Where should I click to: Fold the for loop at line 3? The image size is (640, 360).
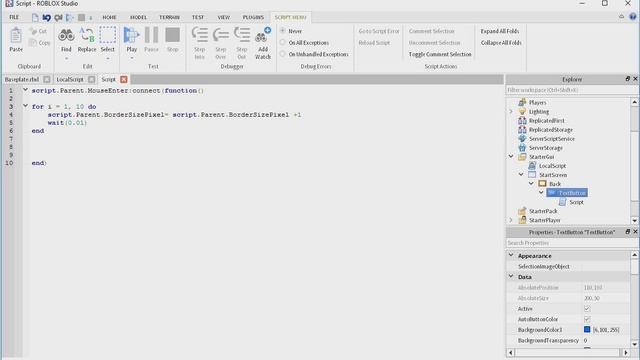click(25, 106)
